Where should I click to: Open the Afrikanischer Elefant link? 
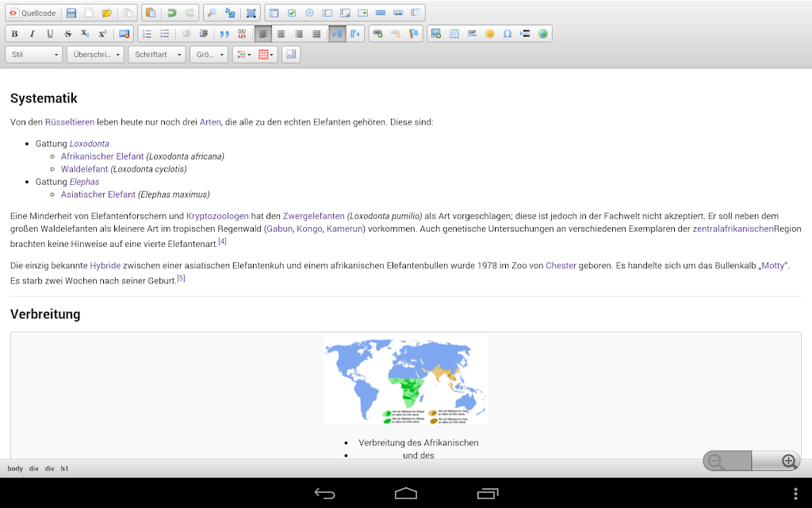102,156
